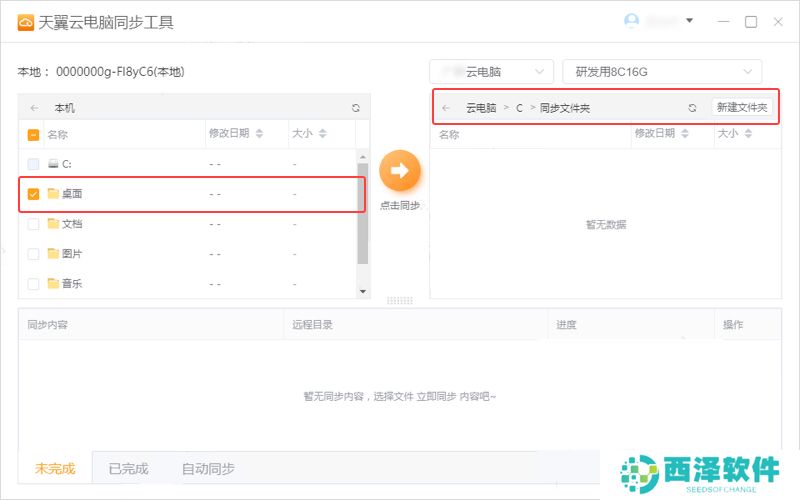Click the 音乐 folder icon

tap(53, 283)
